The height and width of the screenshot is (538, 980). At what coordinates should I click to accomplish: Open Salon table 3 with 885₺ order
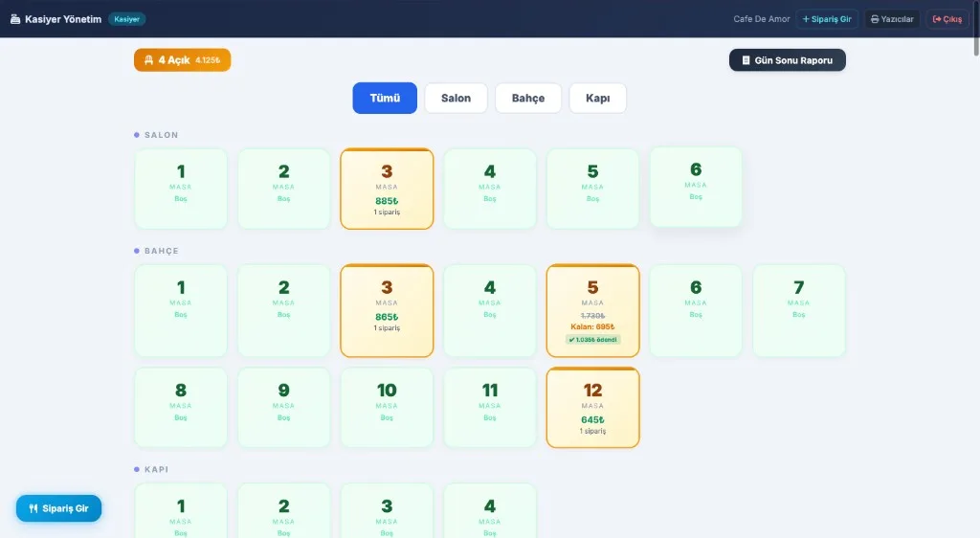click(x=387, y=189)
